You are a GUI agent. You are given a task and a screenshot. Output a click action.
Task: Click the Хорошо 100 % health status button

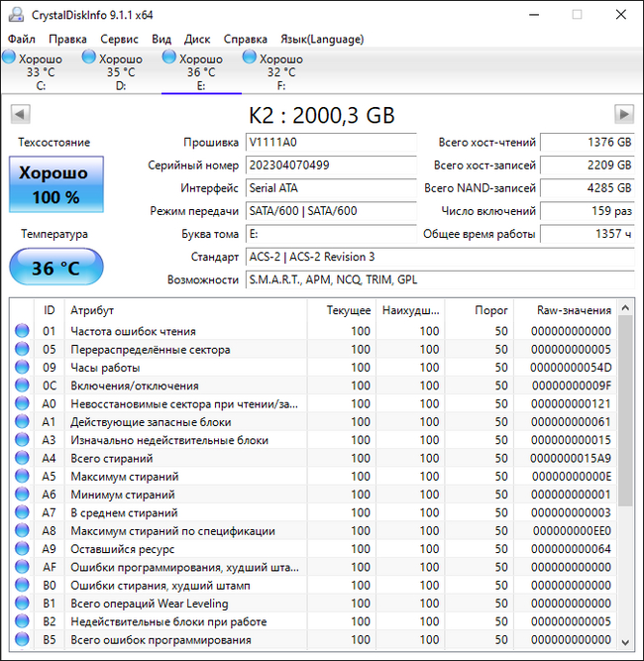pyautogui.click(x=54, y=184)
